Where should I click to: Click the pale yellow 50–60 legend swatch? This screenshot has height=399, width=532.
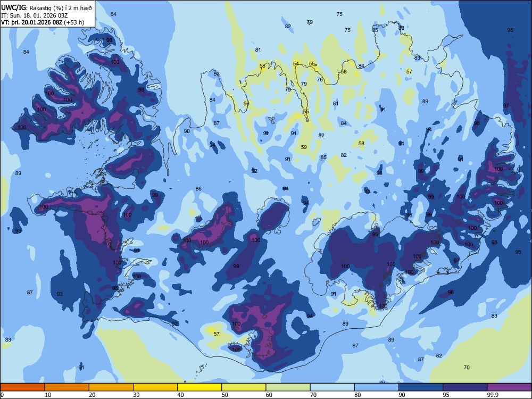coord(244,387)
